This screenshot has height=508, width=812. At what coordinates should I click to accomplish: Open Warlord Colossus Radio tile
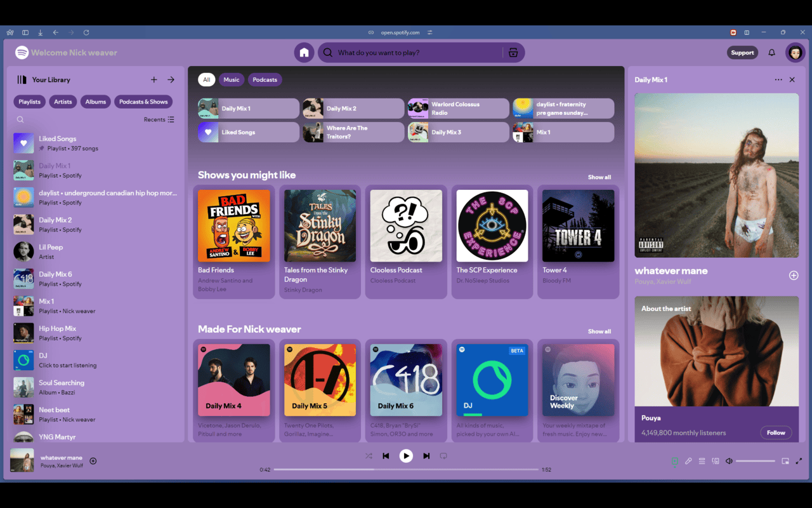[x=459, y=109]
